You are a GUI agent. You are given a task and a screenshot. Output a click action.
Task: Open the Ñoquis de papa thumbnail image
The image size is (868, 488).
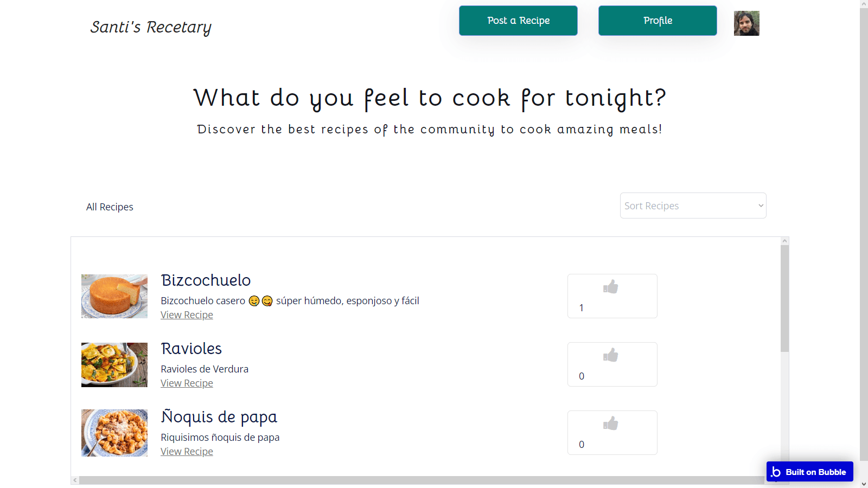tap(114, 433)
